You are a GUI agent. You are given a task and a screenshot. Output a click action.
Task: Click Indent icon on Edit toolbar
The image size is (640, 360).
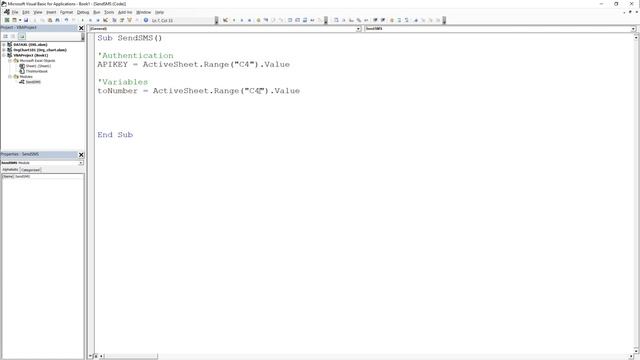click(375, 20)
